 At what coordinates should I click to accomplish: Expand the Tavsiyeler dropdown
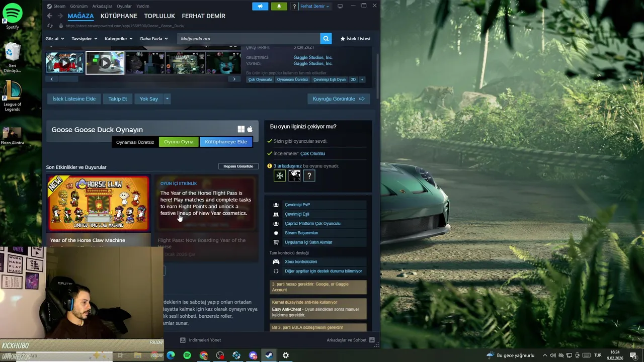pos(85,39)
